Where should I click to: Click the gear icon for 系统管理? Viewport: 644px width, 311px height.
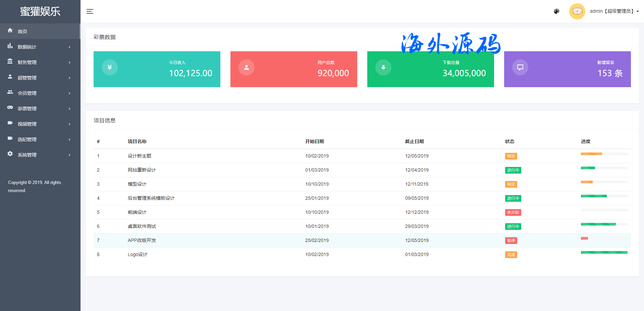[10, 154]
